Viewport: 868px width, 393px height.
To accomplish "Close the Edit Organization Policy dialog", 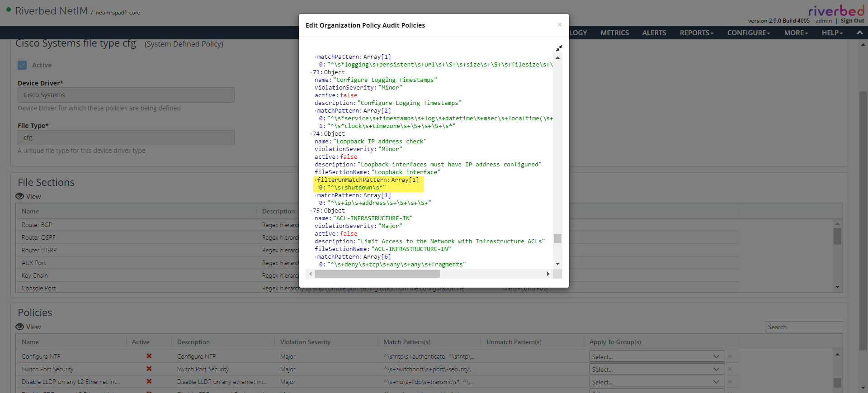I will [x=559, y=25].
